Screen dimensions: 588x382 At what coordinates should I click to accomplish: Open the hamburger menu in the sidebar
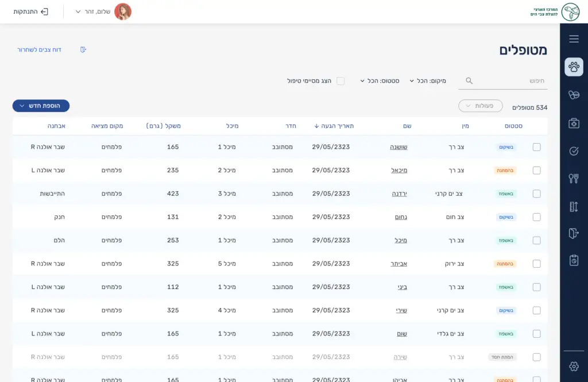point(574,39)
